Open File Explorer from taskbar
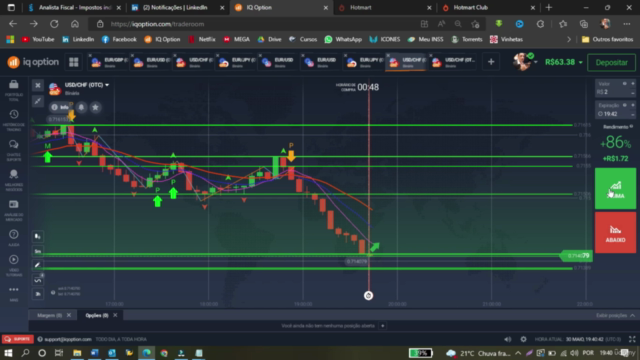The height and width of the screenshot is (360, 640). coord(77,353)
